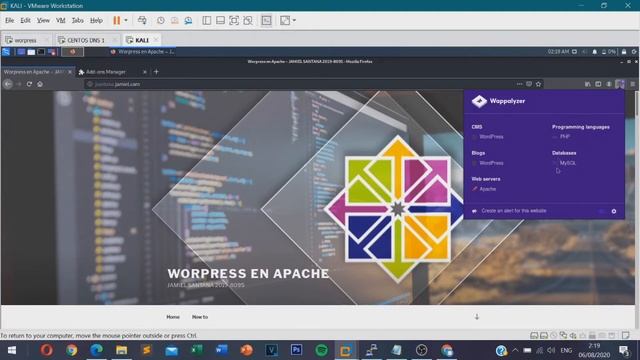
Task: Click the Wappalyzer extension icon in the Firefox toolbar
Action: click(620, 84)
